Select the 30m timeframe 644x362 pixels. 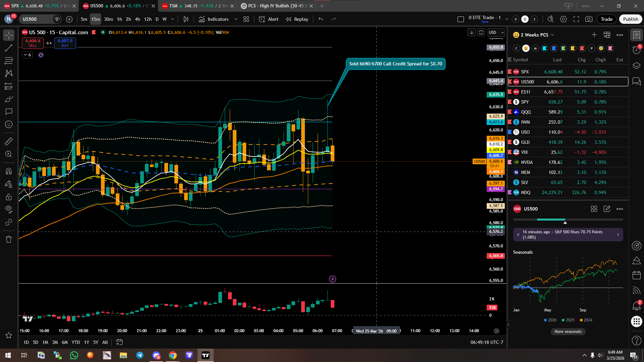108,19
